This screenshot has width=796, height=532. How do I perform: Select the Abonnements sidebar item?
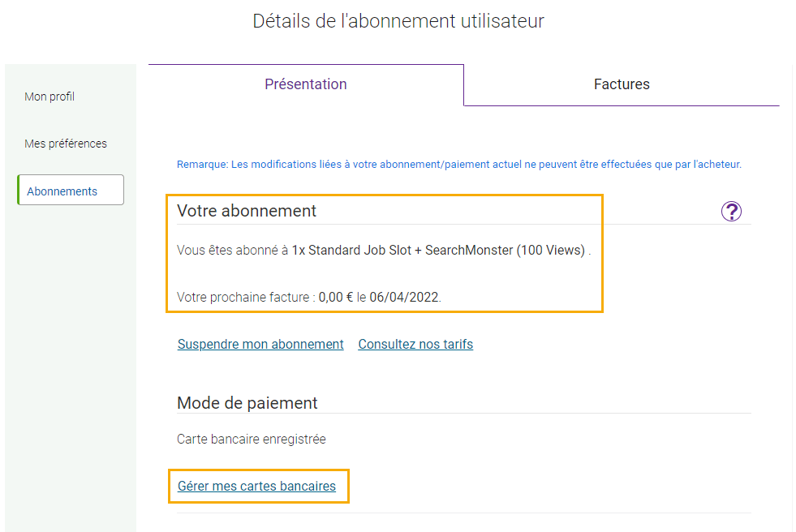(x=71, y=191)
